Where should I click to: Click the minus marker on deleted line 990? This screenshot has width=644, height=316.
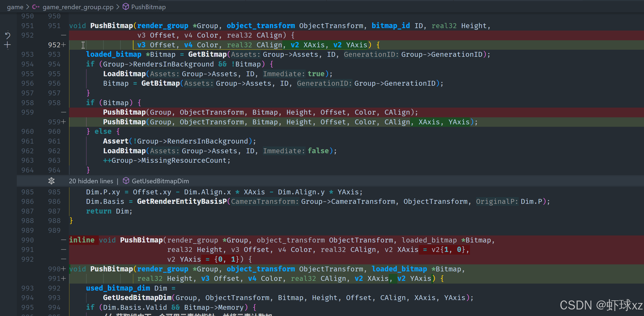64,240
